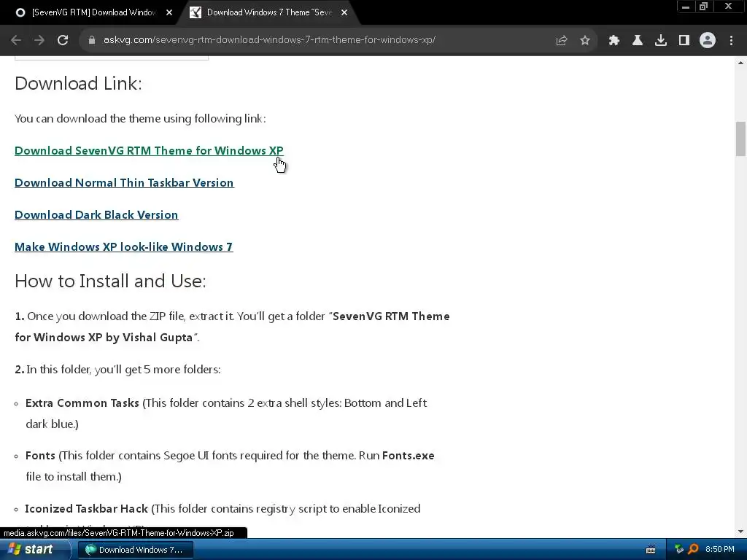The height and width of the screenshot is (560, 747).
Task: Click the Fonts.exe bold text
Action: [409, 456]
